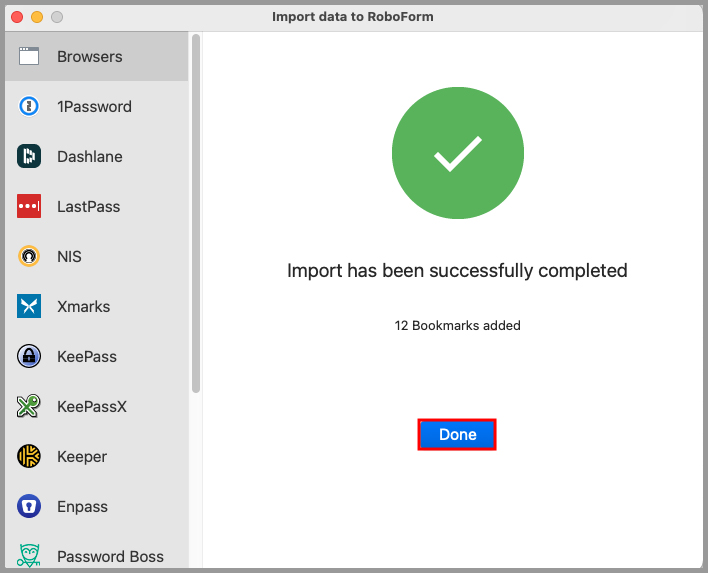This screenshot has width=708, height=573.
Task: Select the Keeper list entry text
Action: click(82, 457)
